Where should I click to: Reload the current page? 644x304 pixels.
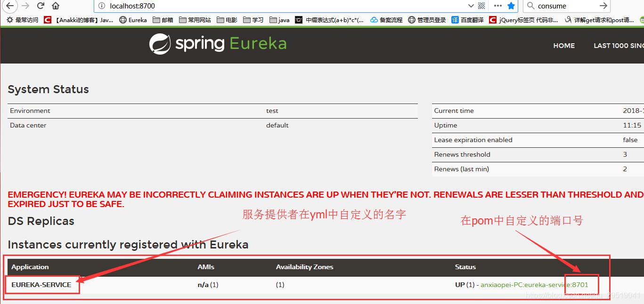[x=41, y=6]
